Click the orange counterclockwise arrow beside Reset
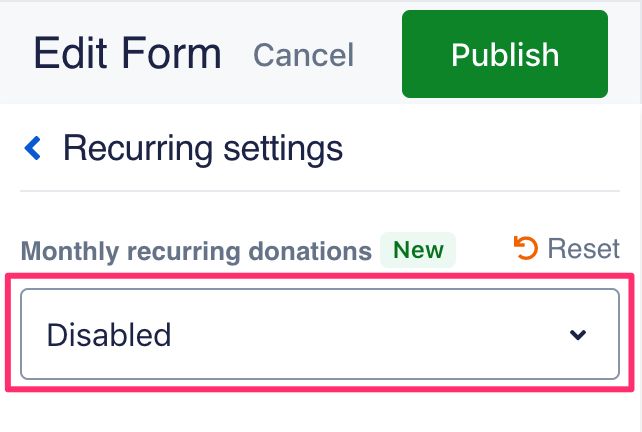The height and width of the screenshot is (432, 642). click(526, 248)
